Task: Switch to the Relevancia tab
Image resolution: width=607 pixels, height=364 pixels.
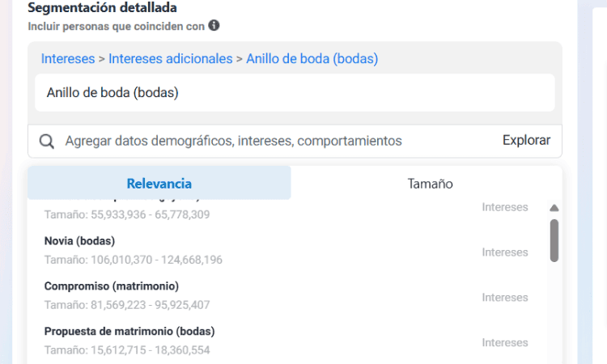Action: [x=159, y=183]
